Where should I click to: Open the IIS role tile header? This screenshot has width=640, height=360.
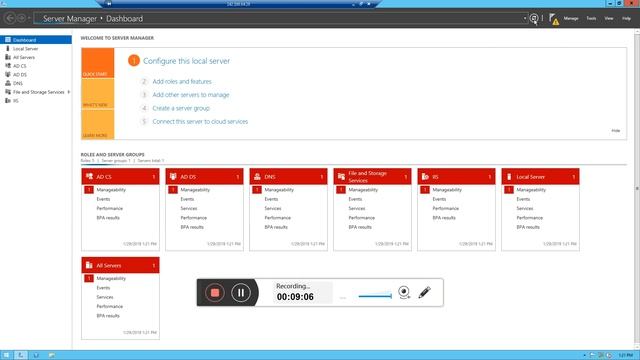tap(457, 177)
